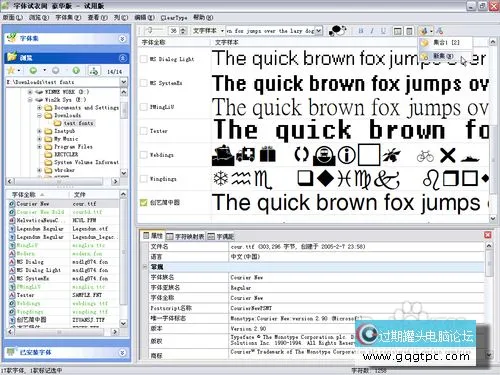
Task: Collapse the 常规 property group
Action: click(x=145, y=267)
